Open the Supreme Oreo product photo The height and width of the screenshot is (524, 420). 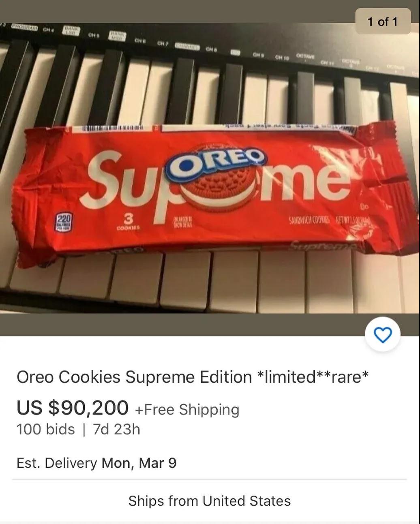pos(210,168)
